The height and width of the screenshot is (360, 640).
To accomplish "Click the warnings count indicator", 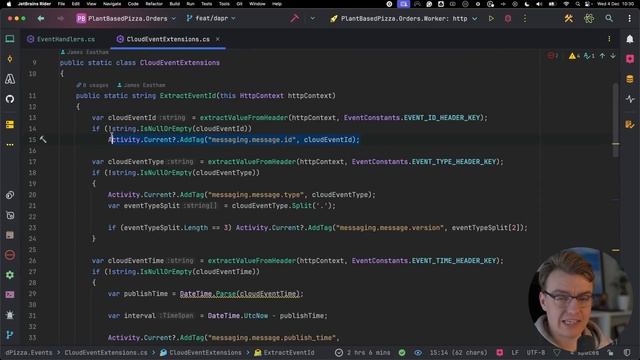I will (574, 56).
